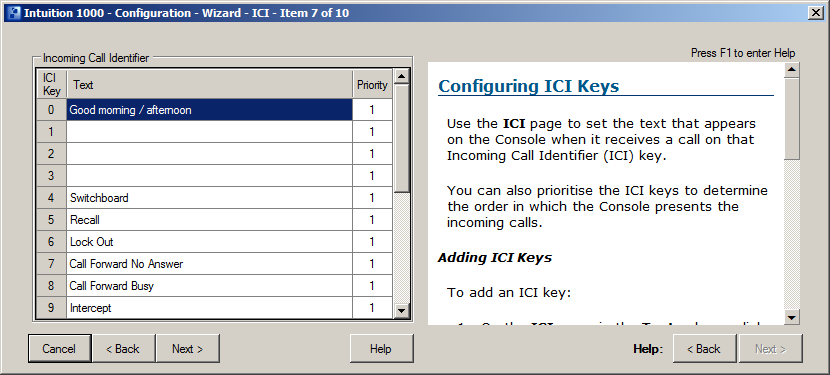
Task: Click the wizard Back button
Action: pos(124,349)
